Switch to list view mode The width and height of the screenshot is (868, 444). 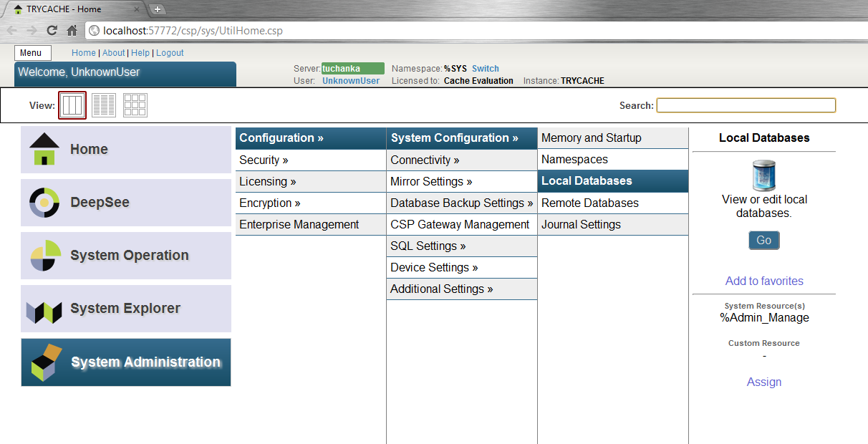pos(104,105)
